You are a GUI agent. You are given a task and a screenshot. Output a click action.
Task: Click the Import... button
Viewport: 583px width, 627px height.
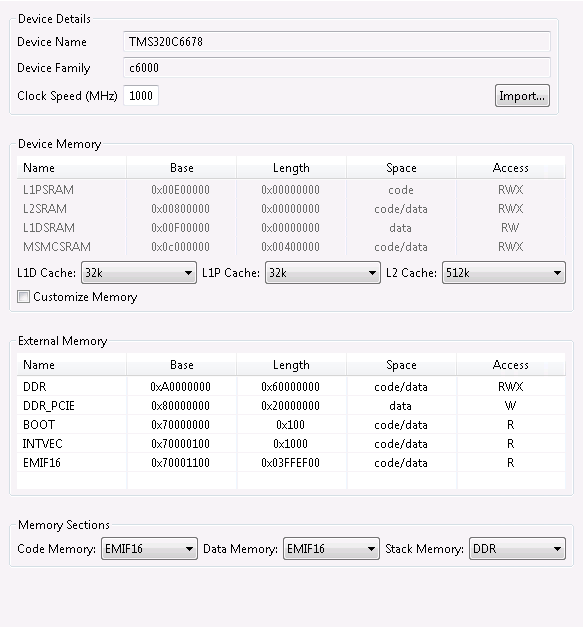pyautogui.click(x=522, y=96)
